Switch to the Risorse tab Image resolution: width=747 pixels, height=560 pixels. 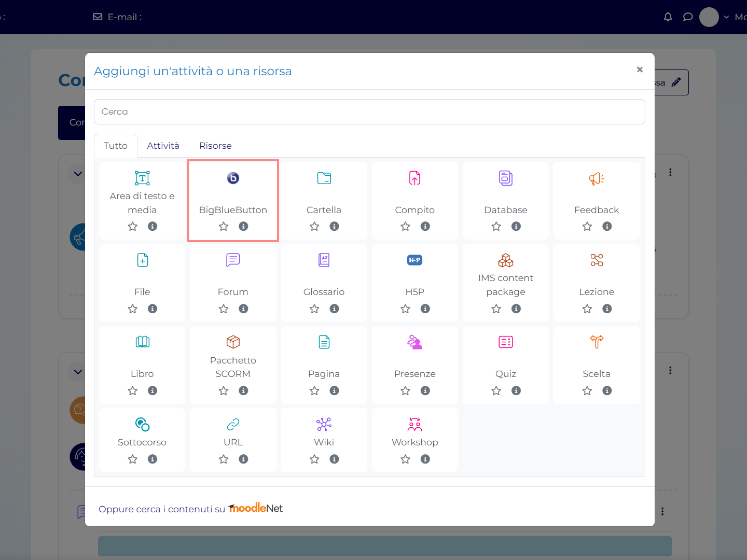[215, 146]
